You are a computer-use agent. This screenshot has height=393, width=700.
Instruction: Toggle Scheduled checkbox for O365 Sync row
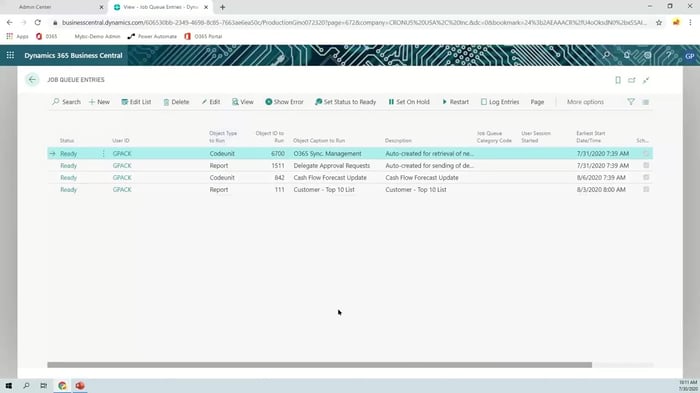[x=646, y=153]
